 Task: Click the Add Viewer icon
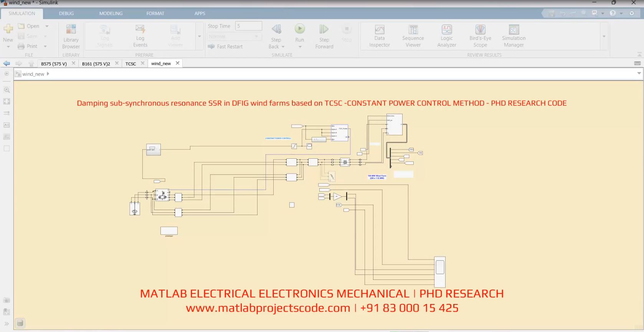(175, 29)
